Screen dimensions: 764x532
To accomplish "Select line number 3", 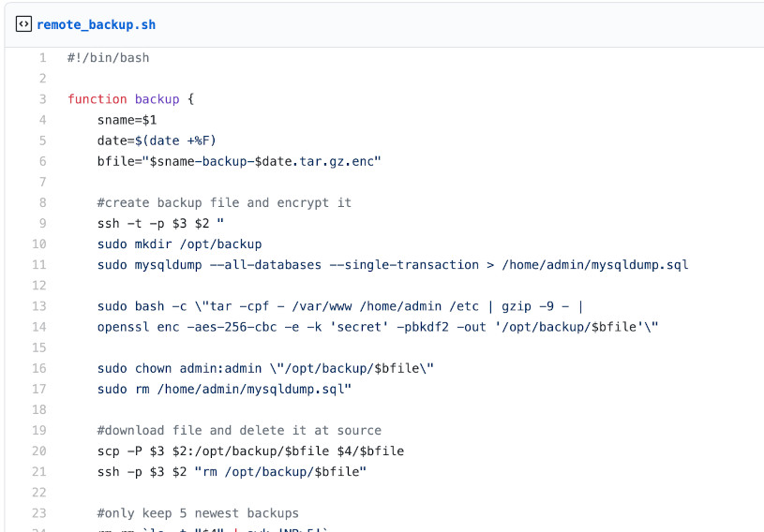I will (x=42, y=99).
